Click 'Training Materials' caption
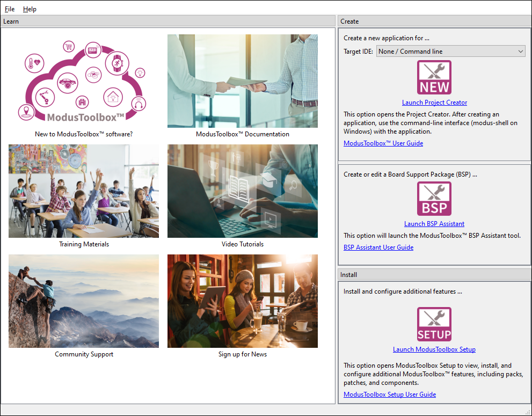 pos(84,244)
